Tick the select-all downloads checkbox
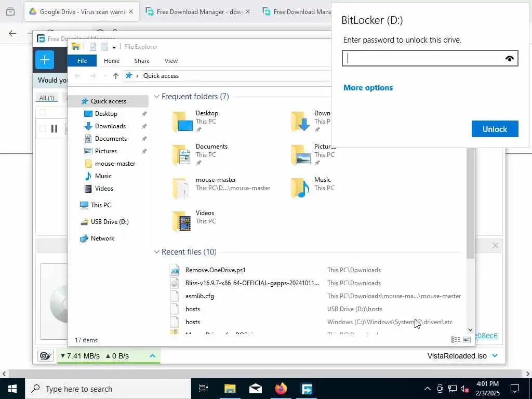This screenshot has width=532, height=399. (43, 112)
